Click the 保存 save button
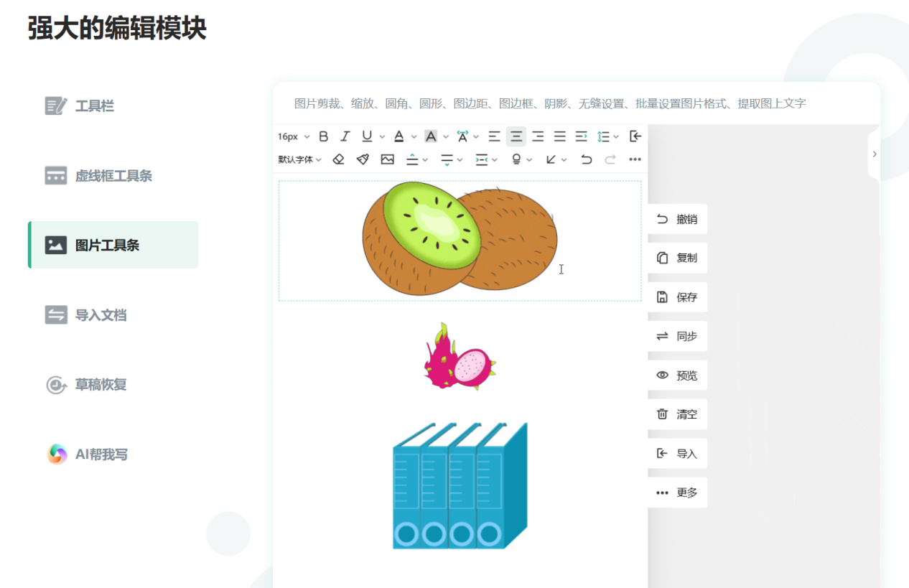The image size is (909, 588). [x=677, y=297]
